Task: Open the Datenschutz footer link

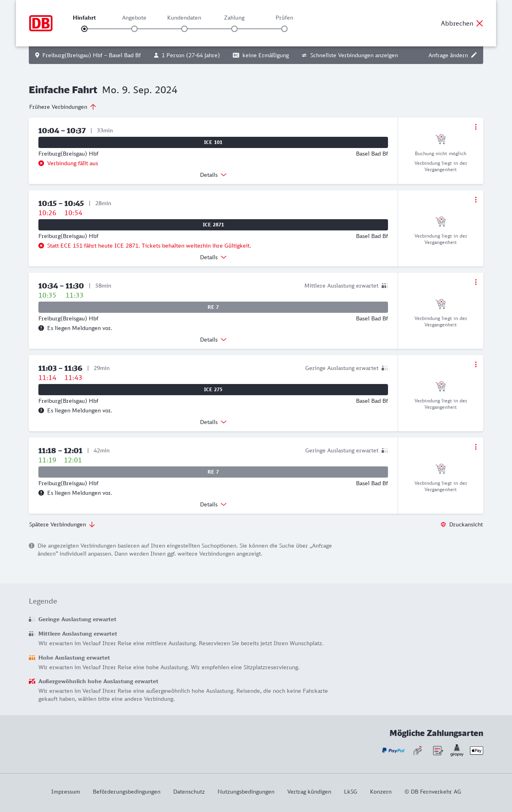Action: tap(189, 792)
